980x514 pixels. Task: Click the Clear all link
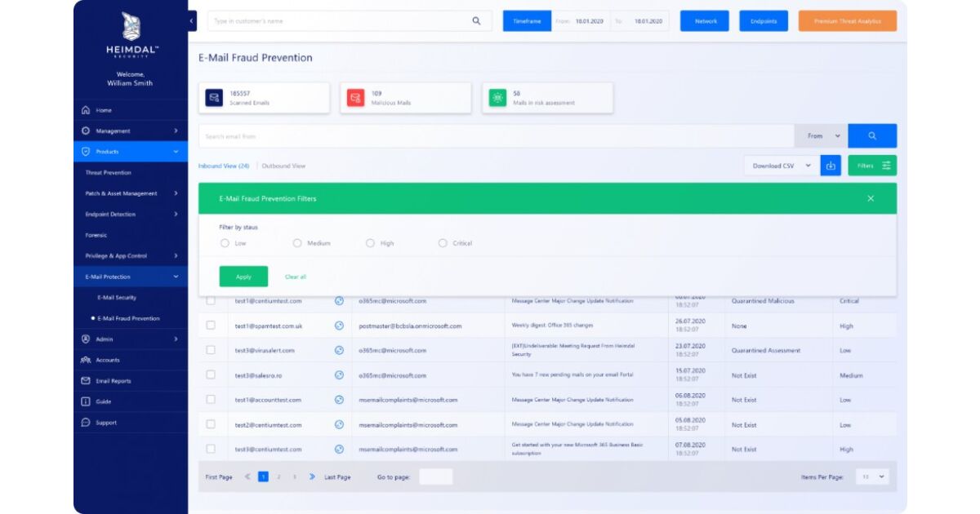[296, 277]
